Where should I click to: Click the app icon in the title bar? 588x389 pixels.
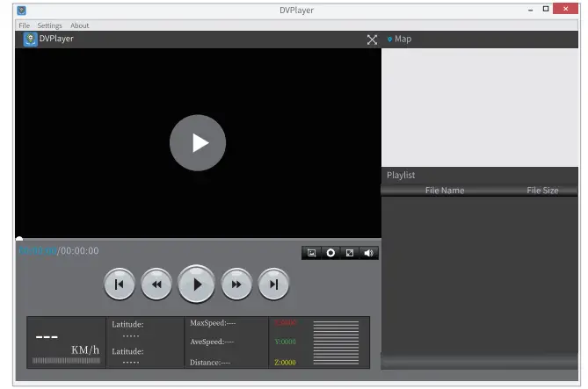click(21, 11)
